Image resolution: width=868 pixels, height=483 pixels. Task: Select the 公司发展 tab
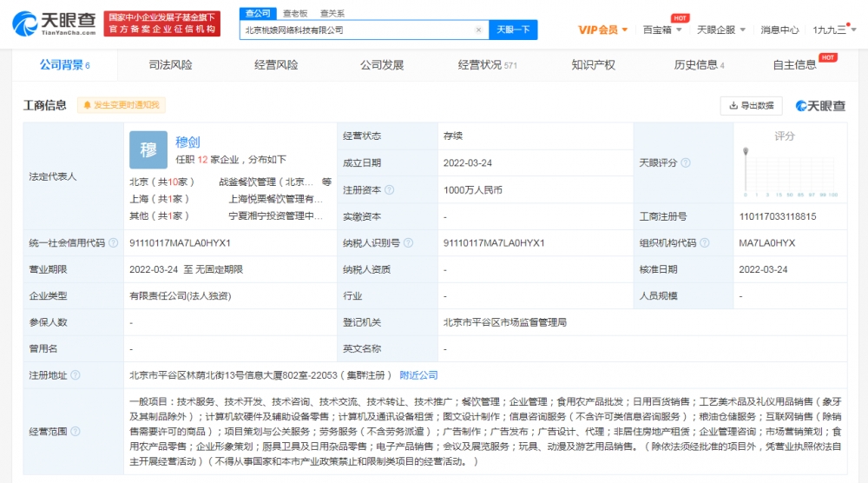tap(382, 65)
